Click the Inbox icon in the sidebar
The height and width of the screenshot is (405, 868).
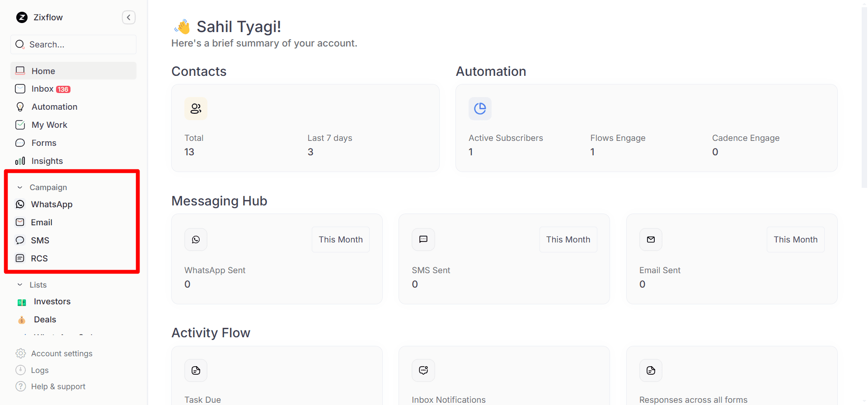coord(20,89)
